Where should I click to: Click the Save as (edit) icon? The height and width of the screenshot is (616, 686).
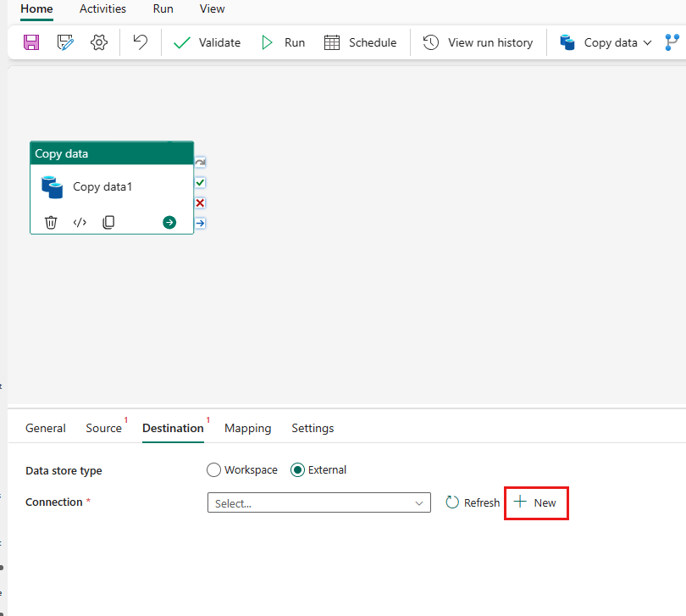pos(65,42)
